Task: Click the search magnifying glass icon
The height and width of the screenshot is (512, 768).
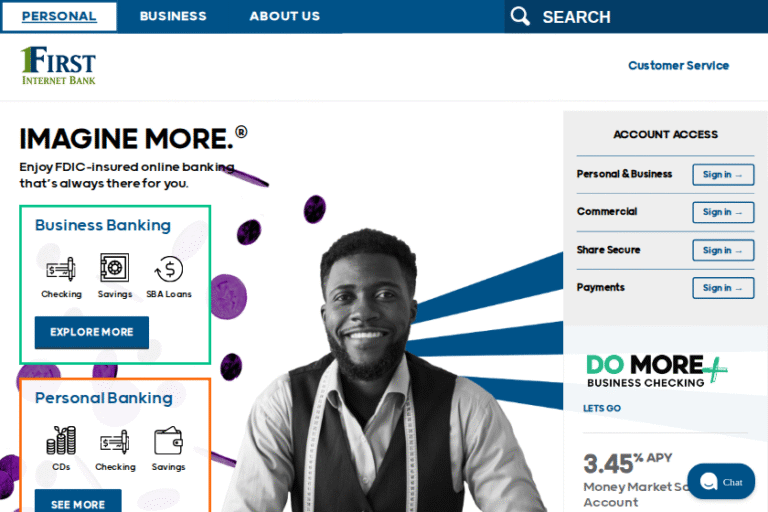Action: pos(520,16)
